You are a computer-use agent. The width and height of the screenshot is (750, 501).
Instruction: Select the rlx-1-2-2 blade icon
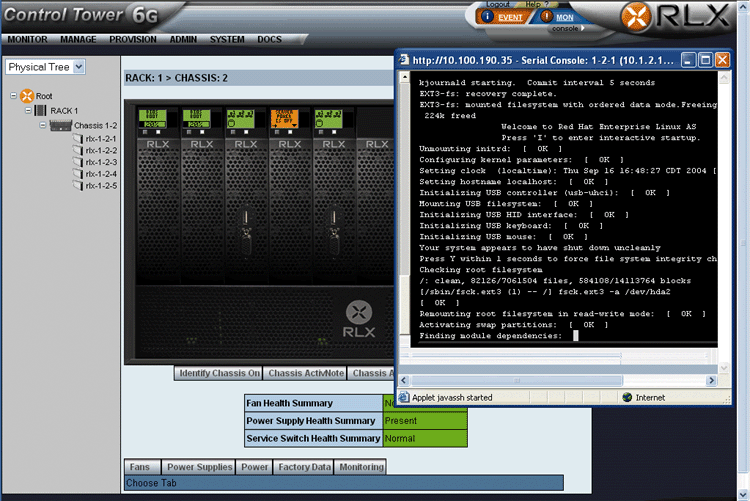[x=78, y=150]
